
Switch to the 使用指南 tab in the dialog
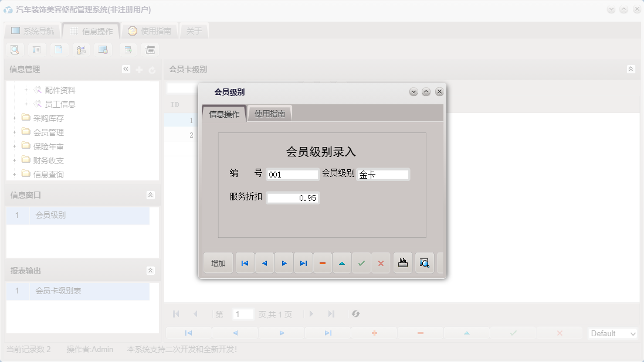click(271, 113)
